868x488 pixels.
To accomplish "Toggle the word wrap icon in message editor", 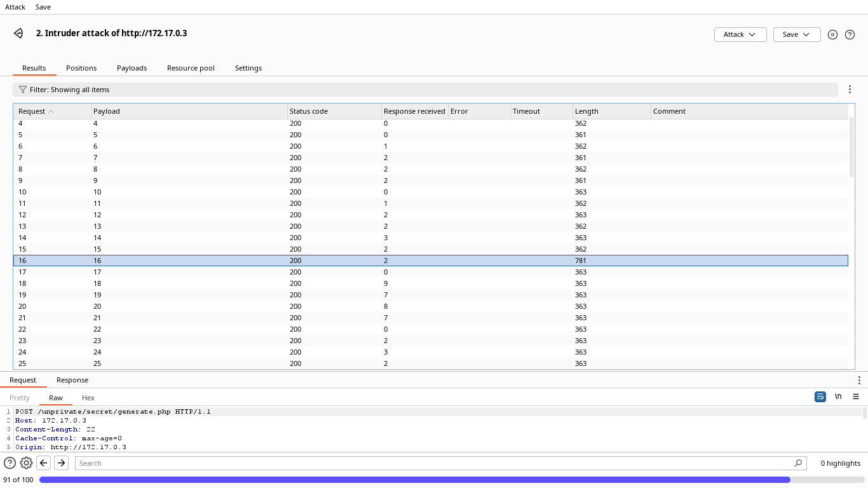I will (x=820, y=396).
